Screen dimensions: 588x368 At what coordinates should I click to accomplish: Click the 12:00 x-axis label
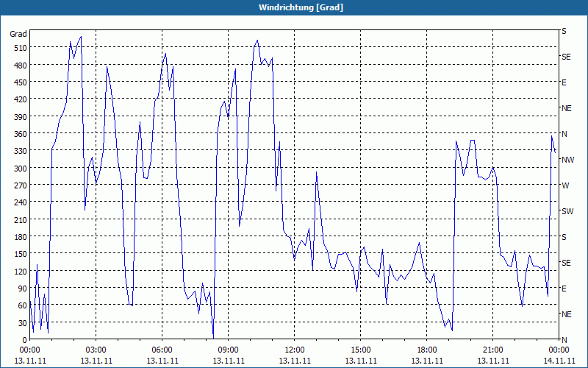[x=295, y=350]
